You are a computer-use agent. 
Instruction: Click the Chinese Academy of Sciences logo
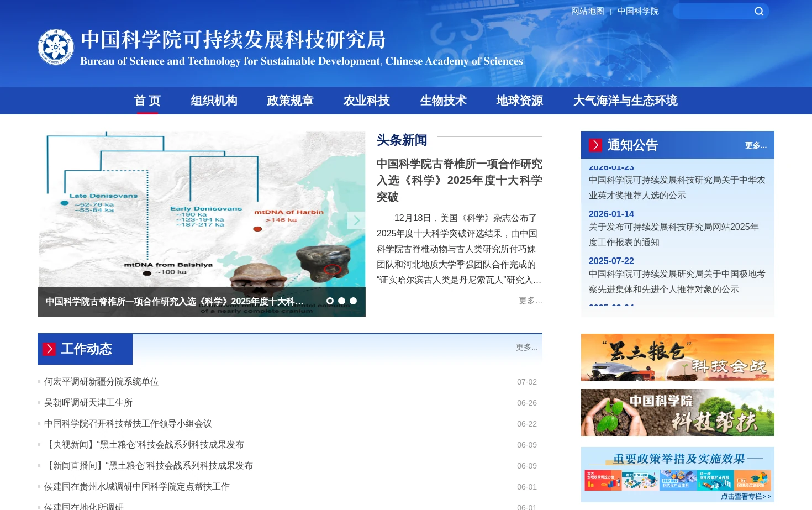(56, 47)
